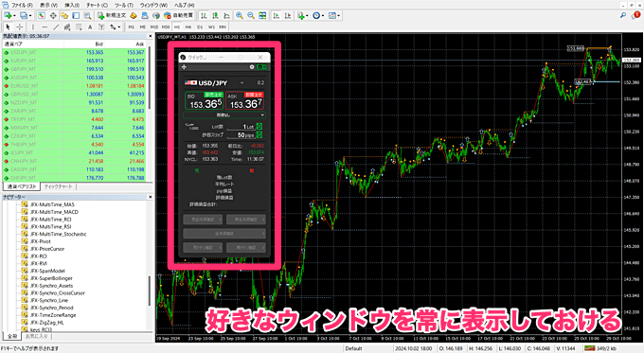Open the new chart toolbar icon

[x=8, y=15]
